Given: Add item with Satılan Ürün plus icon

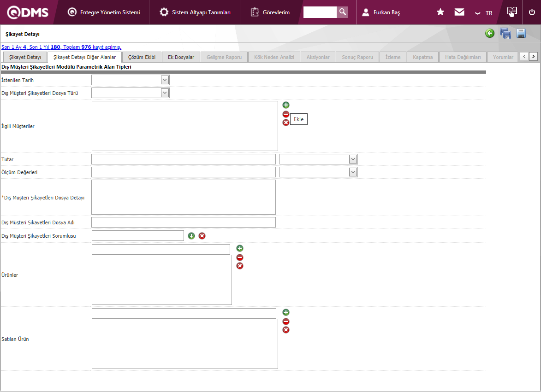Looking at the screenshot, I should pos(285,312).
